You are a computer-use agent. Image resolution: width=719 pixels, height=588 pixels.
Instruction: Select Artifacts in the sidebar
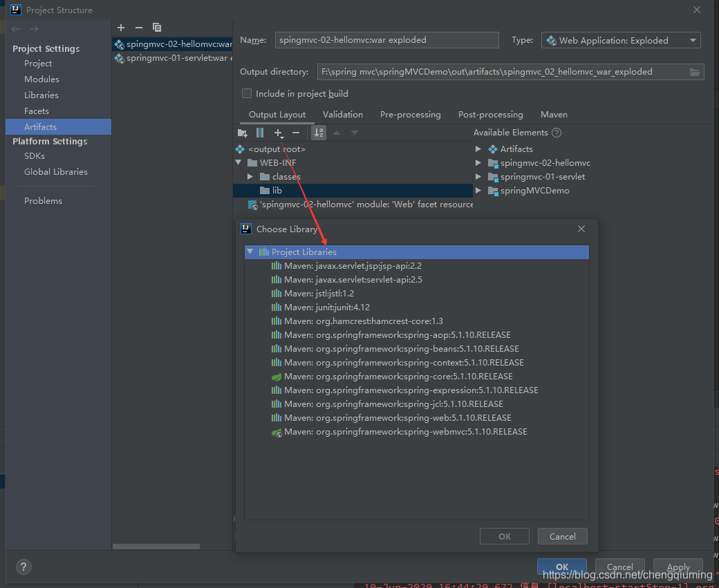point(58,127)
